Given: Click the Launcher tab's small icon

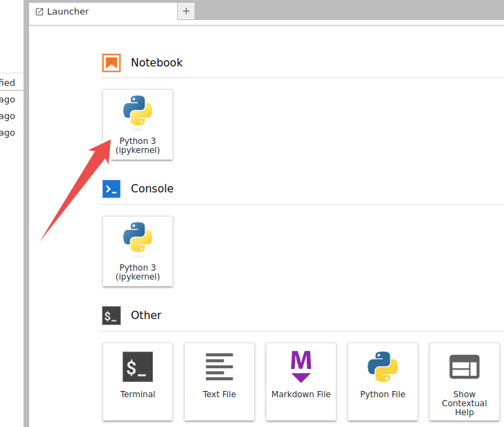Looking at the screenshot, I should coord(39,12).
